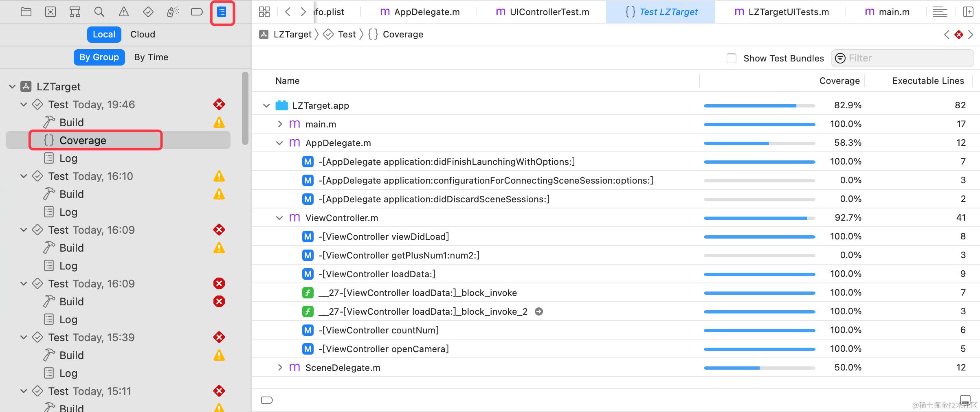This screenshot has height=412, width=980.
Task: Click warning badge on Test Today 16:10
Action: [x=219, y=176]
